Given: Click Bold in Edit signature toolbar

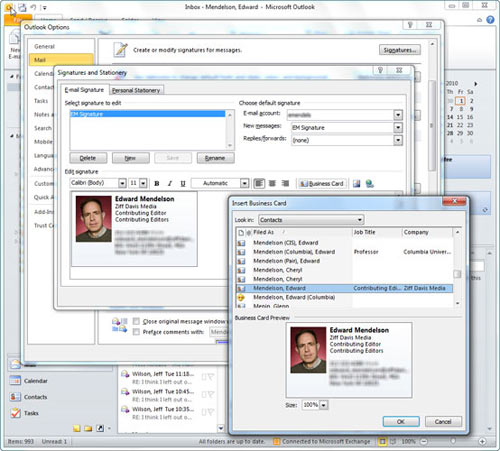Looking at the screenshot, I should [x=157, y=183].
